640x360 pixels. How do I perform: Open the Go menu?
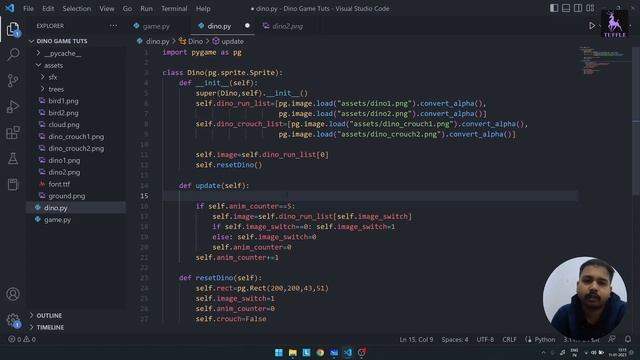(127, 8)
